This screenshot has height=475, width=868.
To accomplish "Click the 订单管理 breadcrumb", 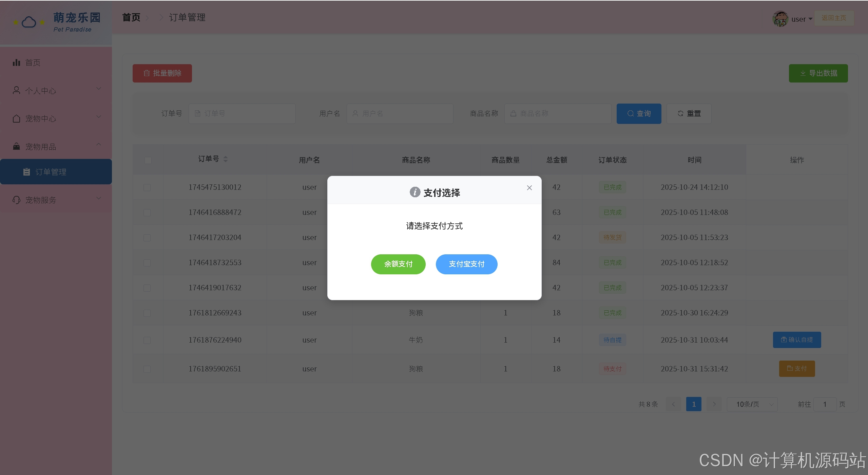I will pos(187,18).
